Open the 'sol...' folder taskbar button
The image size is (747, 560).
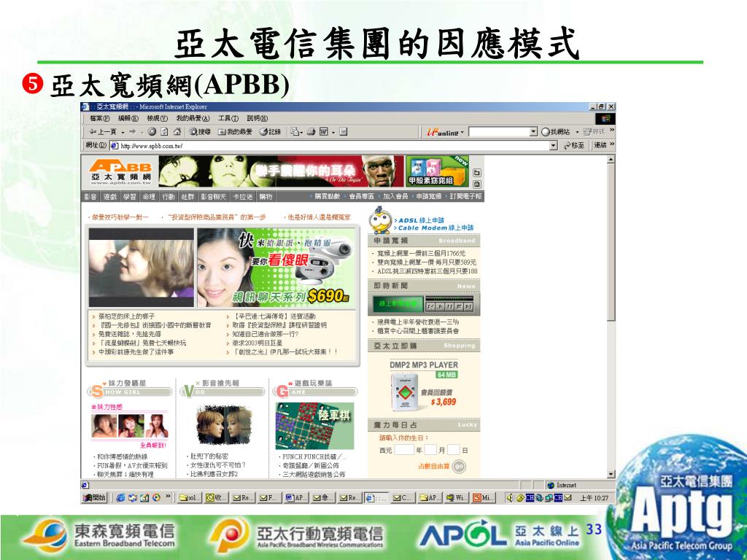click(x=189, y=498)
